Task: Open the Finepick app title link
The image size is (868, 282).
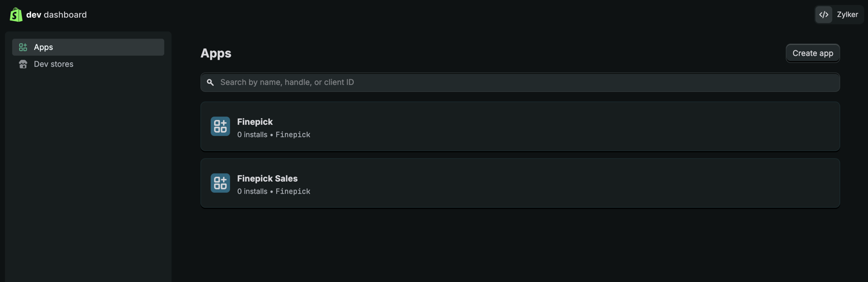Action: (x=255, y=122)
